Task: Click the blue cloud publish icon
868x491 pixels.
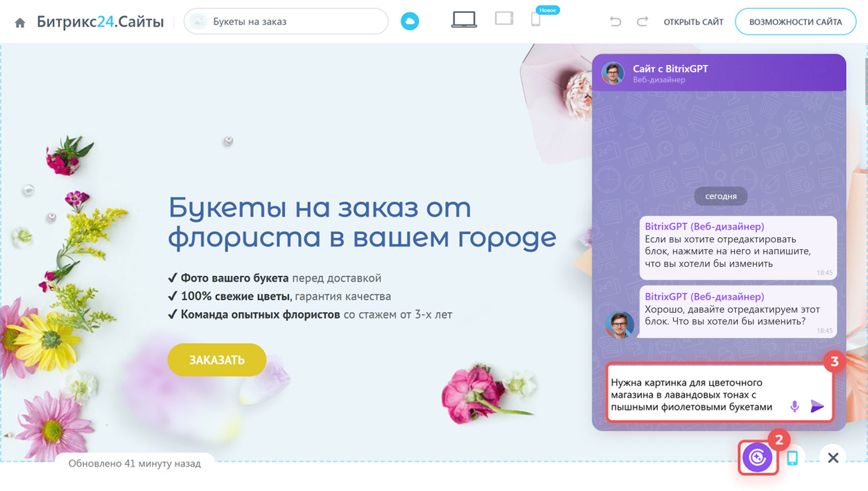Action: pyautogui.click(x=410, y=21)
